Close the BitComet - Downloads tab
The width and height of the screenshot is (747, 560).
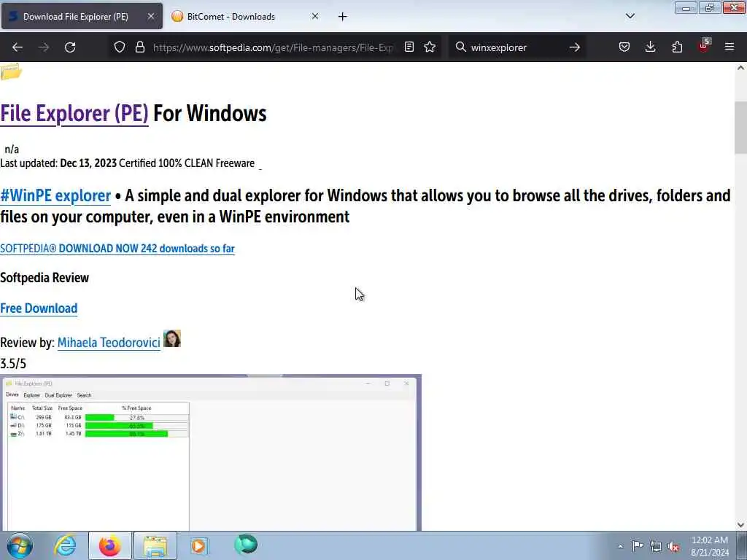click(315, 16)
